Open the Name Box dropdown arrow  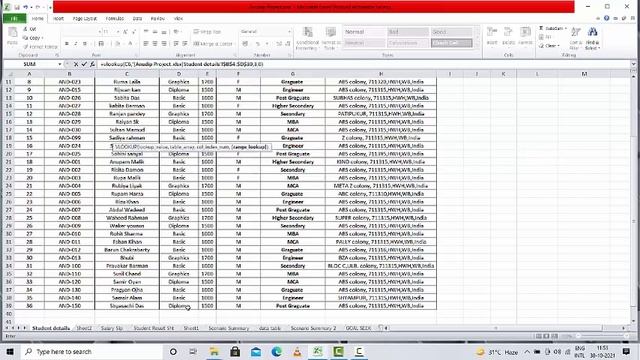(60, 64)
